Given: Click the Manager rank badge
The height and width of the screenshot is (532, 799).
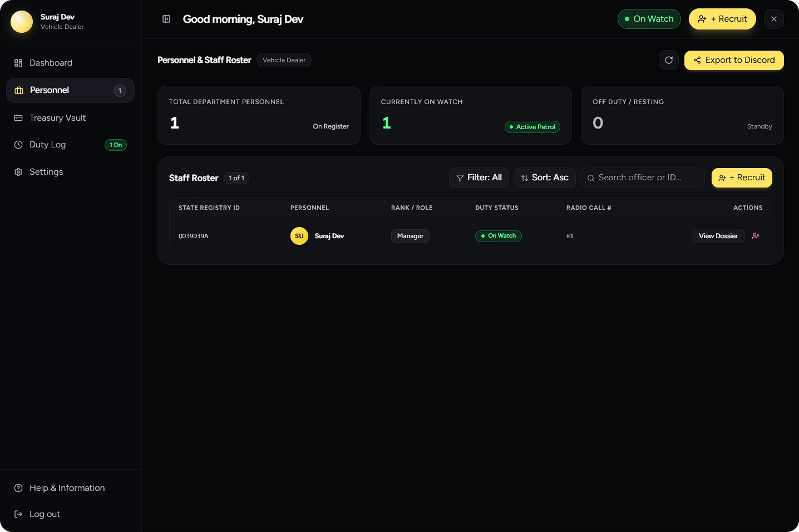Looking at the screenshot, I should [410, 236].
